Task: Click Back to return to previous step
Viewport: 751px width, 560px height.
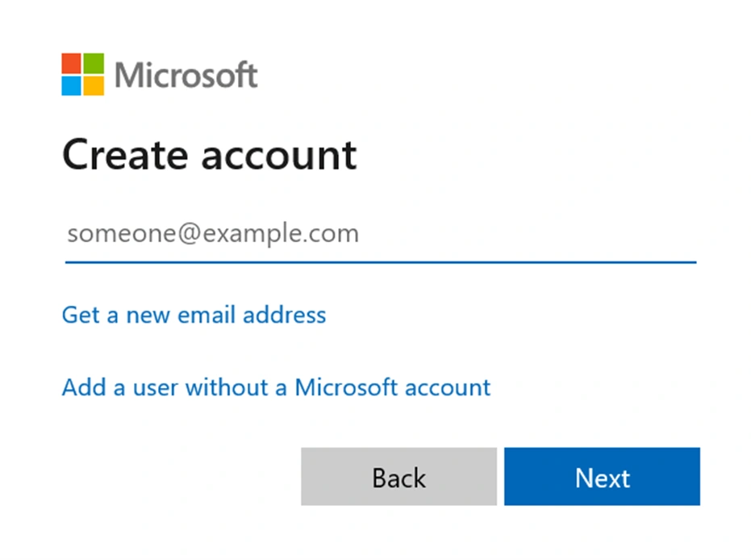Action: [x=398, y=477]
